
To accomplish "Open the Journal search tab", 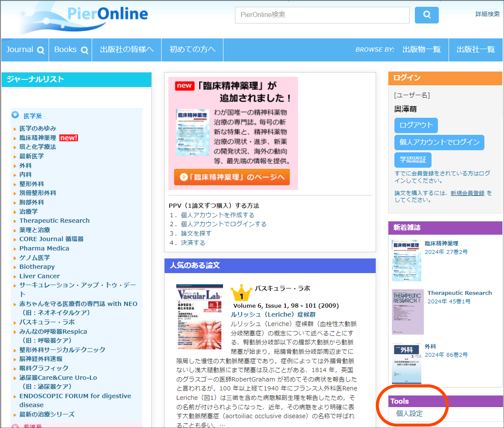I will coord(25,49).
